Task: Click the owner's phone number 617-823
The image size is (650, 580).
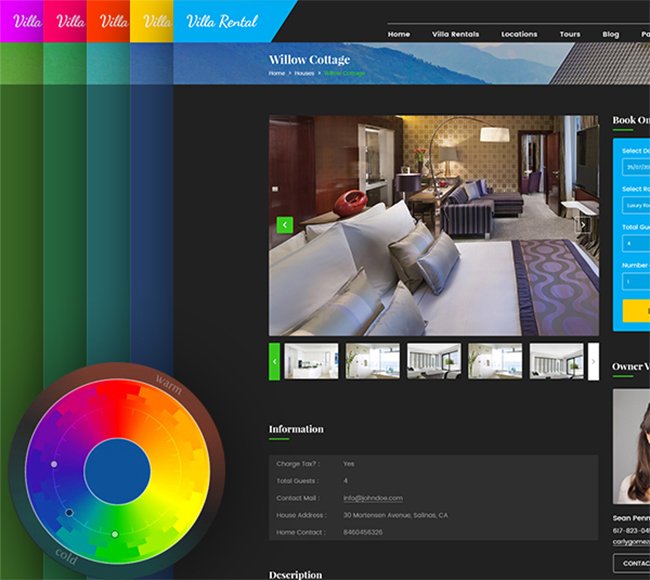Action: pos(631,530)
